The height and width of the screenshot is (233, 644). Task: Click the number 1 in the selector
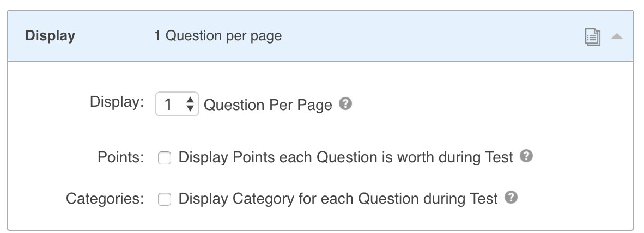point(168,105)
